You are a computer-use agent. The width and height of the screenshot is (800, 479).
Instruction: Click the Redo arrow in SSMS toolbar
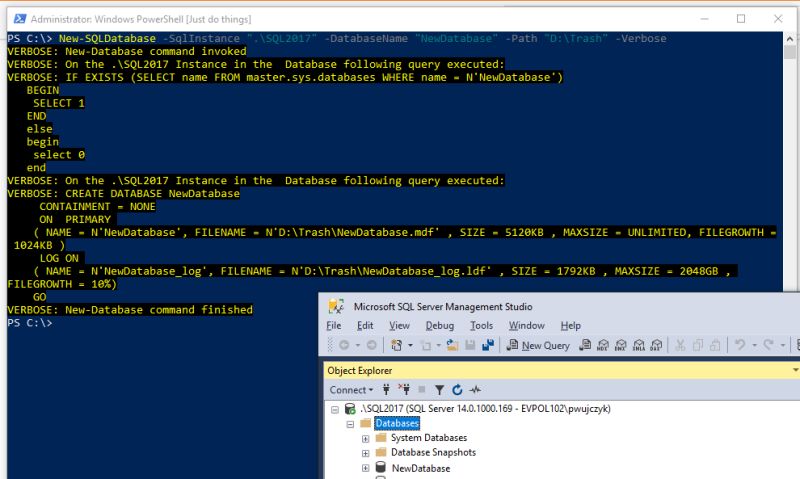click(x=768, y=345)
